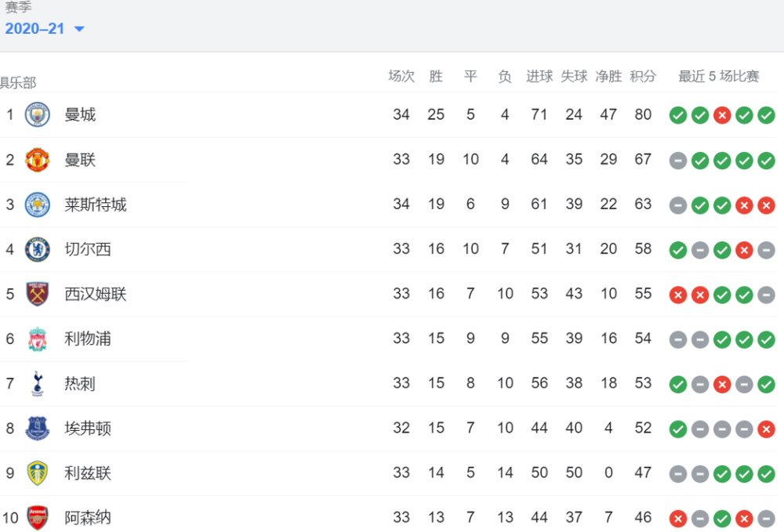Viewport: 784px width, 532px height.
Task: Click the Arsenal club crest
Action: (x=38, y=518)
